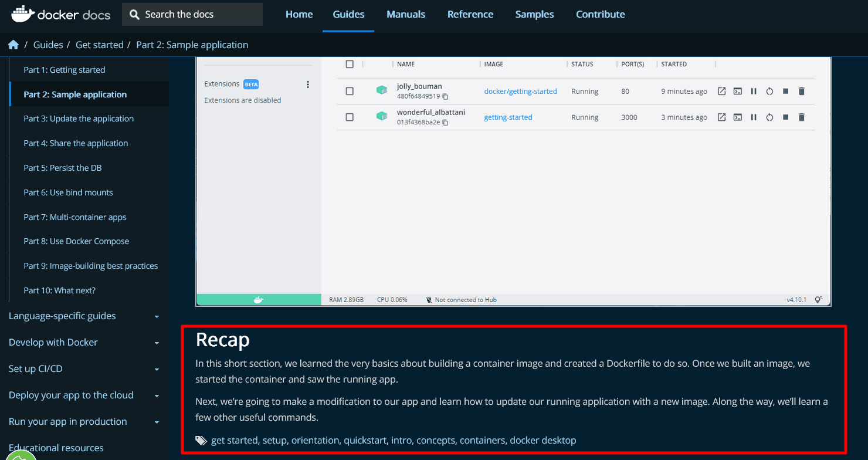This screenshot has height=460, width=868.
Task: Click the home breadcrumb icon
Action: tap(13, 45)
